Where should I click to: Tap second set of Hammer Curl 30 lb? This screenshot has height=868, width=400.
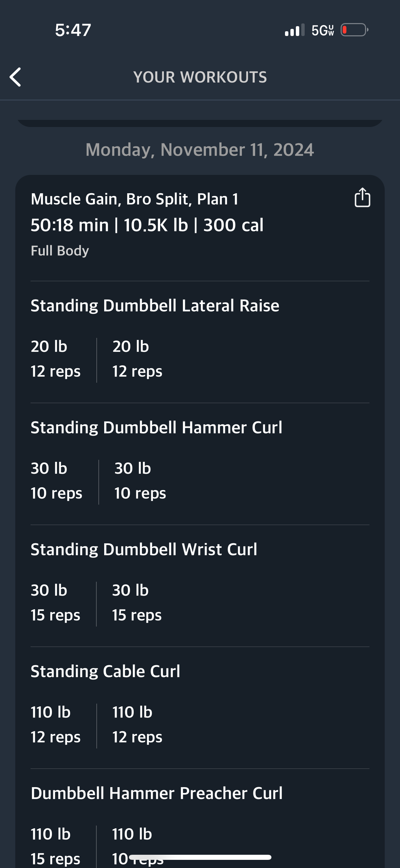pos(140,481)
